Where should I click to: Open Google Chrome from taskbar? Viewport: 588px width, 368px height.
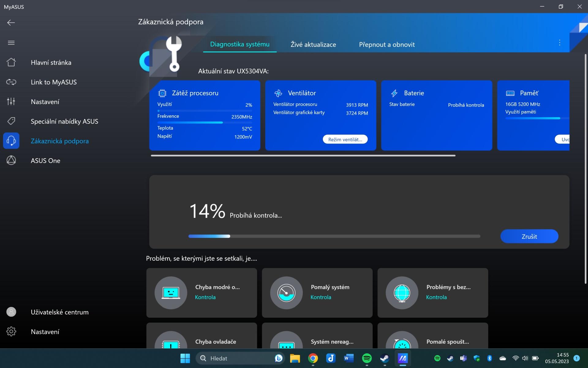313,358
